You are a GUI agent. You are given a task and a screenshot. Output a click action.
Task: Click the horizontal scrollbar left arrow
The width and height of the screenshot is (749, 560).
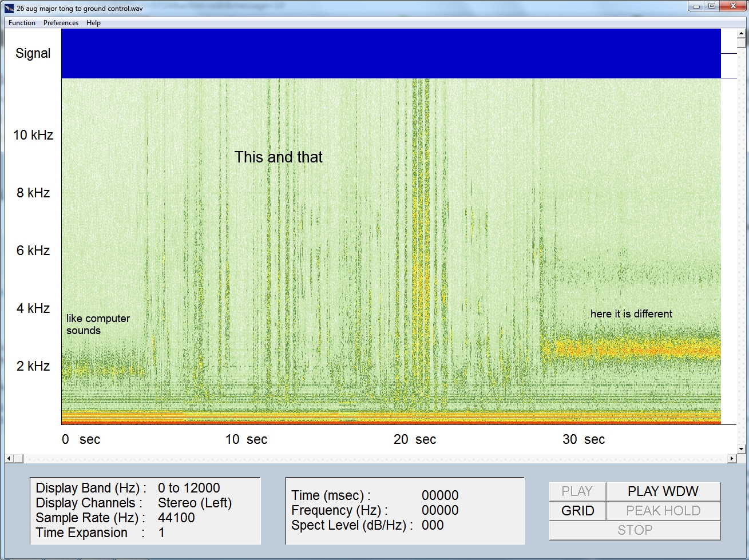pyautogui.click(x=8, y=458)
